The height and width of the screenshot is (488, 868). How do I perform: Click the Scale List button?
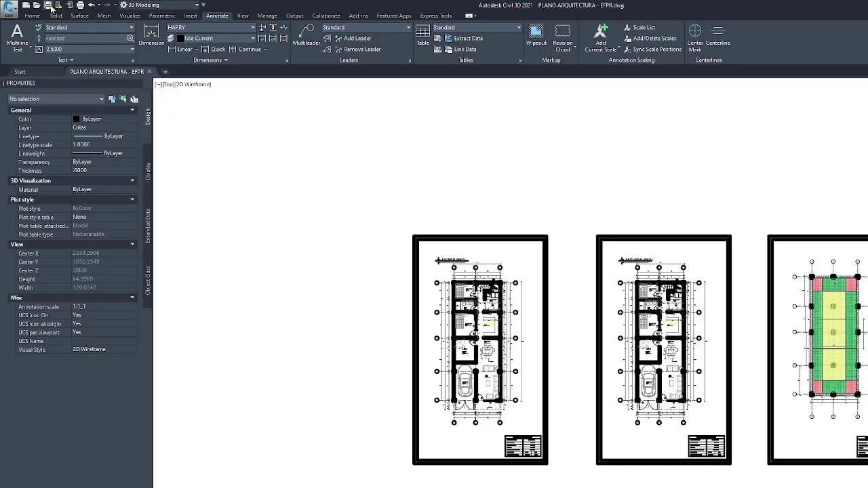639,28
